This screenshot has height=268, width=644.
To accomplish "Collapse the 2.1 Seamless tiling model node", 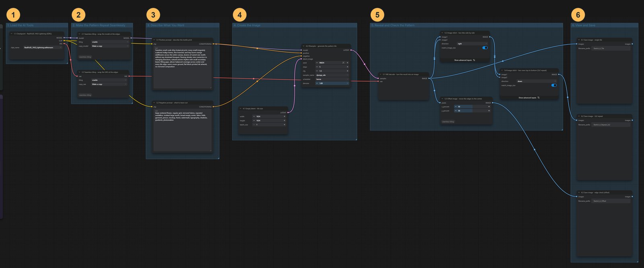I will tap(80, 34).
